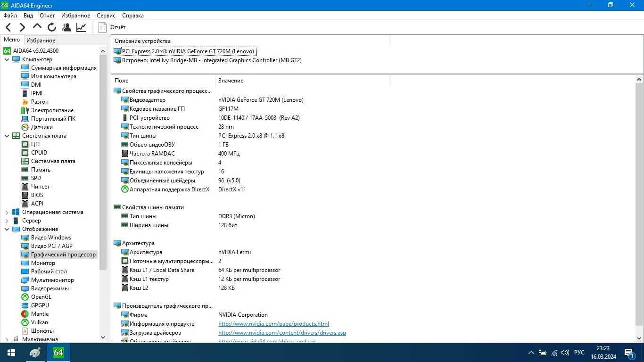This screenshot has height=362, width=644.
Task: Expand the Сервер tree node
Action: point(7,221)
